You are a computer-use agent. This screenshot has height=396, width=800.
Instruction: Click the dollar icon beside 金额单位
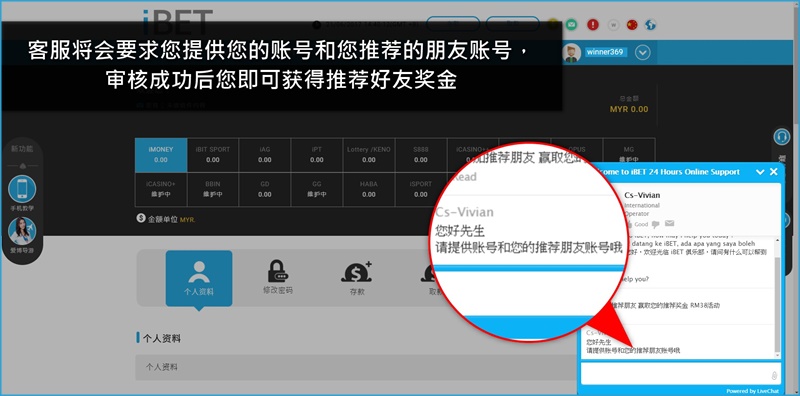(141, 218)
